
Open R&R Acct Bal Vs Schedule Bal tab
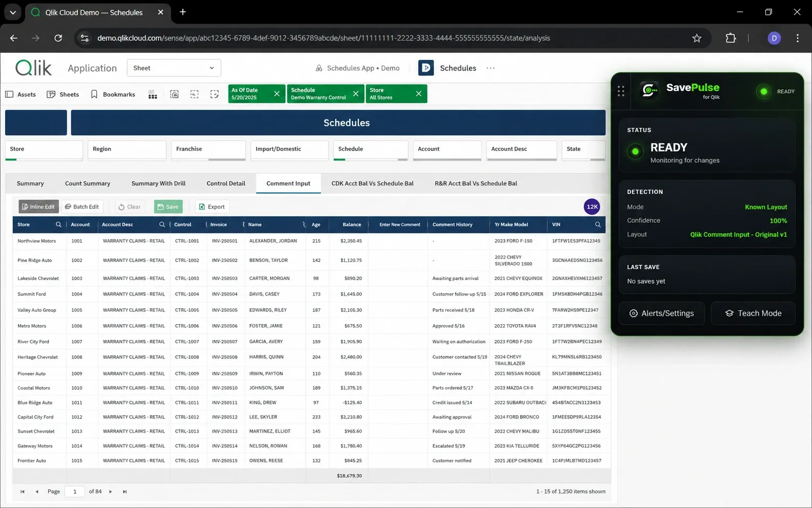point(476,183)
